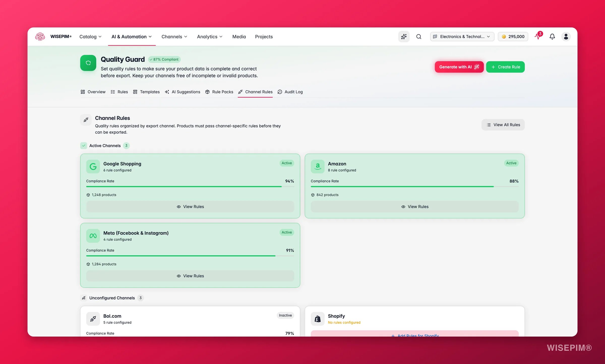Expand the AI & Automation menu
This screenshot has height=364, width=605.
(132, 37)
